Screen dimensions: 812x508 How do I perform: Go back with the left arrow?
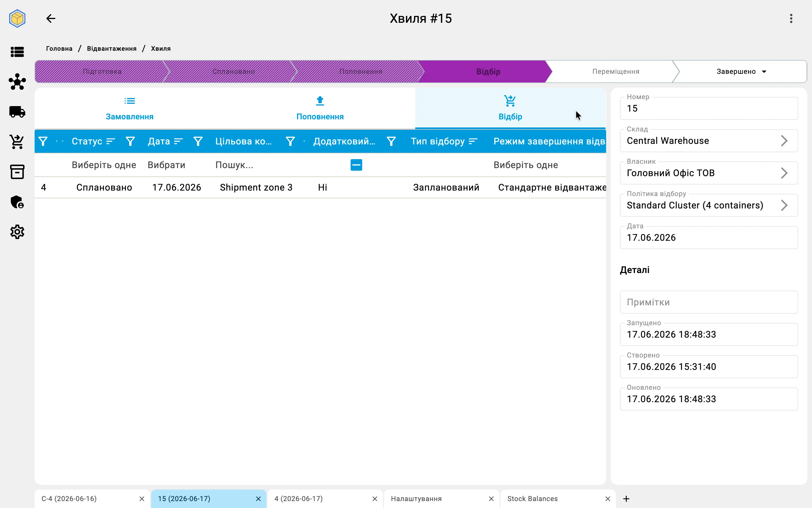(51, 18)
